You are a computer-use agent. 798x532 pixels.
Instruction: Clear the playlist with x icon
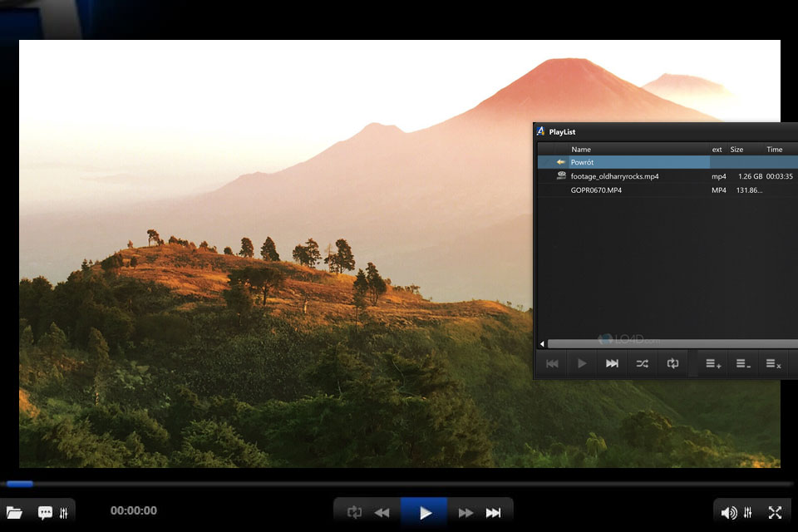point(774,363)
